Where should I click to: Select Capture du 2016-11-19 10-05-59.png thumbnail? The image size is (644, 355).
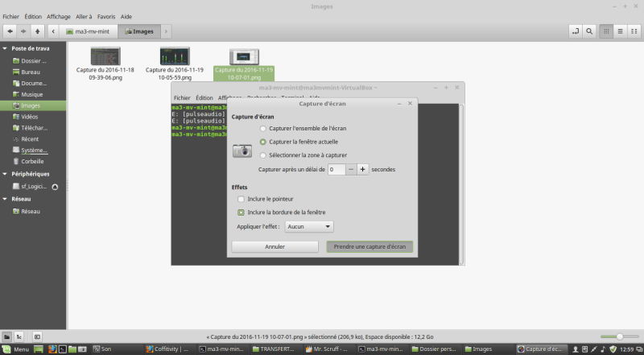pos(175,64)
